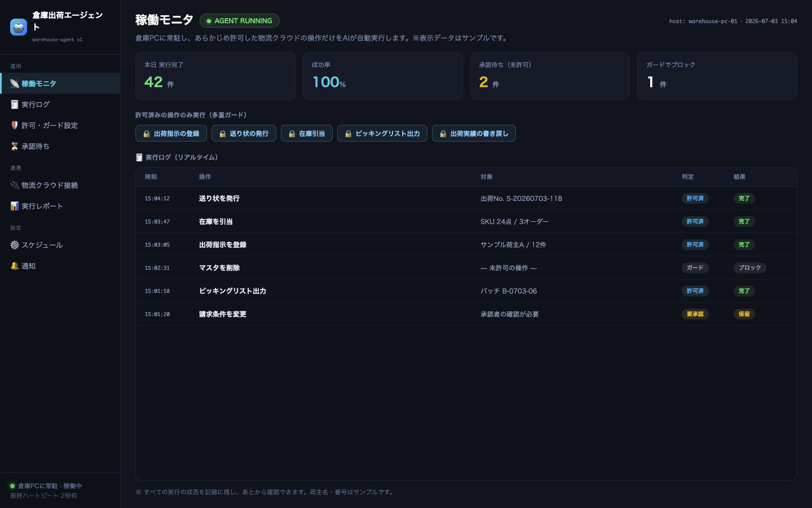This screenshot has height=508, width=812.
Task: Click 完了 badge in 在庫を引当 row
Action: click(744, 222)
